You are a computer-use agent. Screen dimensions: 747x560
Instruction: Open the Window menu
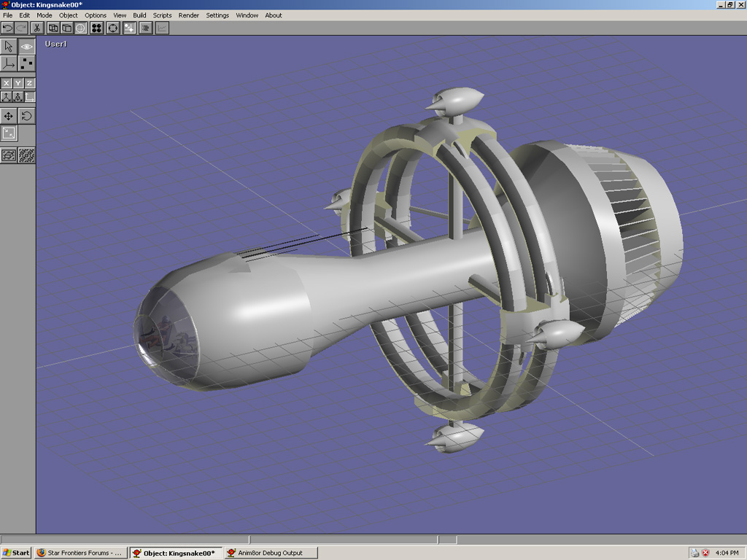[247, 15]
